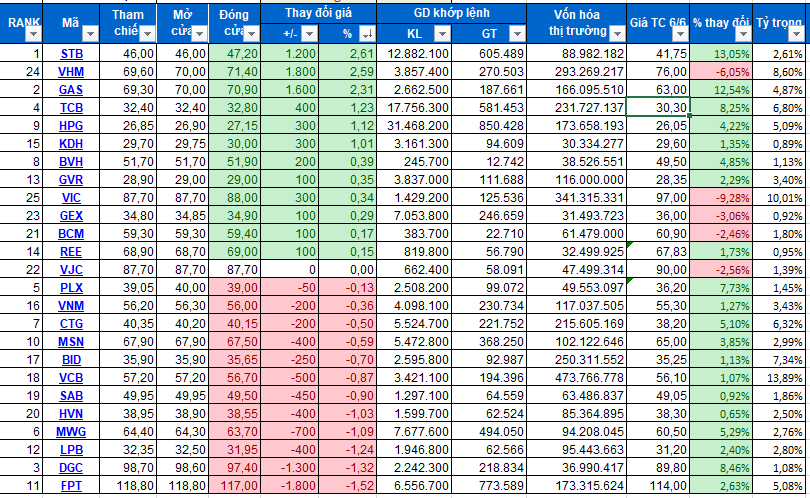
Task: Select STB percent change 13,05%
Action: pos(721,54)
